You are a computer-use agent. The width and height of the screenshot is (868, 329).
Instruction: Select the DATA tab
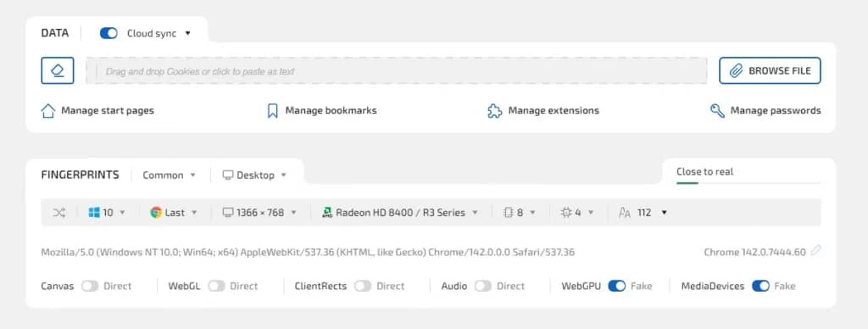55,33
